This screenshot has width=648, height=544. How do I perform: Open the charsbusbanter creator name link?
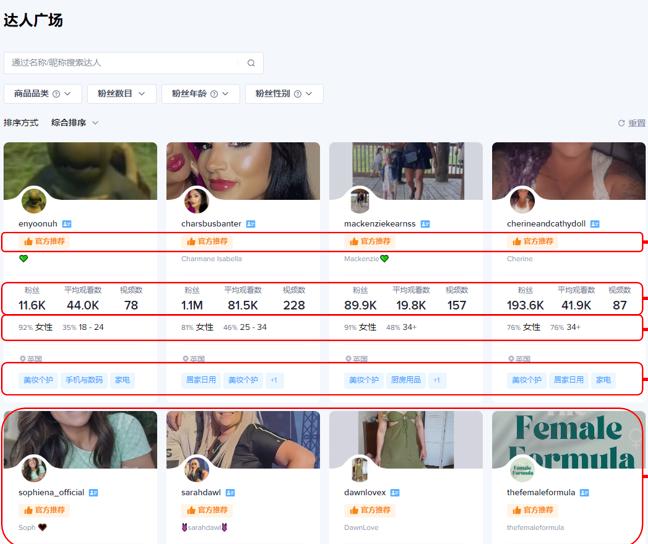pos(211,224)
